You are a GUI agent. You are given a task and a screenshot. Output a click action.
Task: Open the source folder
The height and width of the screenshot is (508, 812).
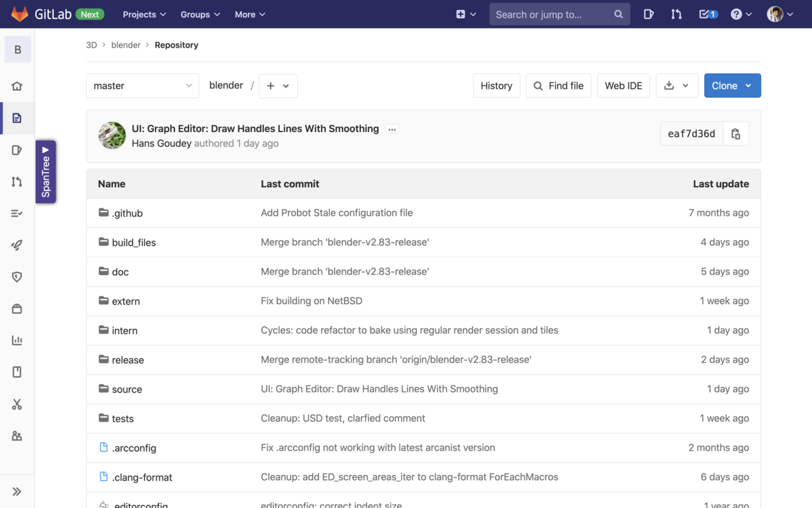click(127, 389)
